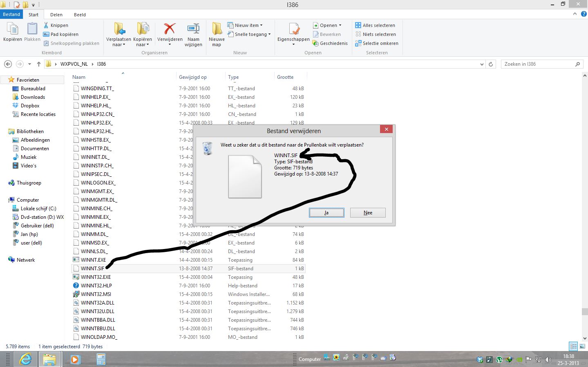Sort by the Grootte column header
Screen dimensions: 588x367
click(285, 77)
